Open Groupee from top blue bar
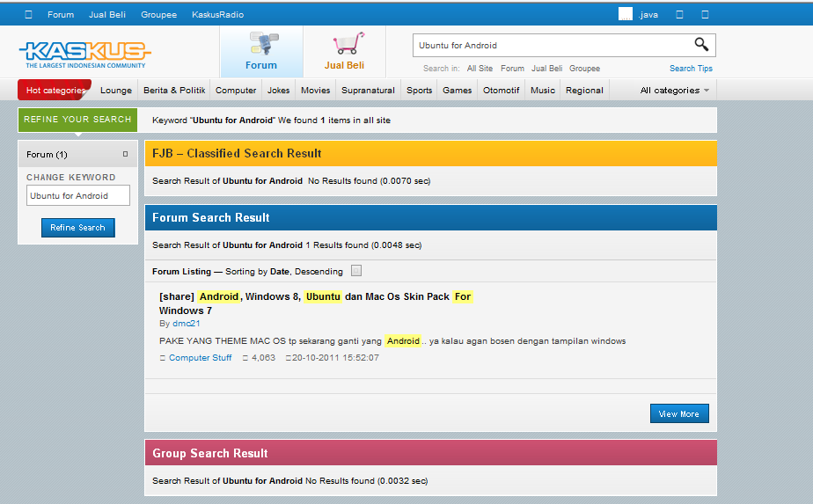813x504 pixels. coord(158,15)
